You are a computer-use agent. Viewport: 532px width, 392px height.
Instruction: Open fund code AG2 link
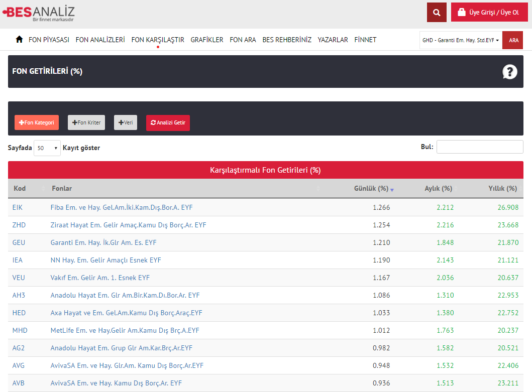pos(18,348)
